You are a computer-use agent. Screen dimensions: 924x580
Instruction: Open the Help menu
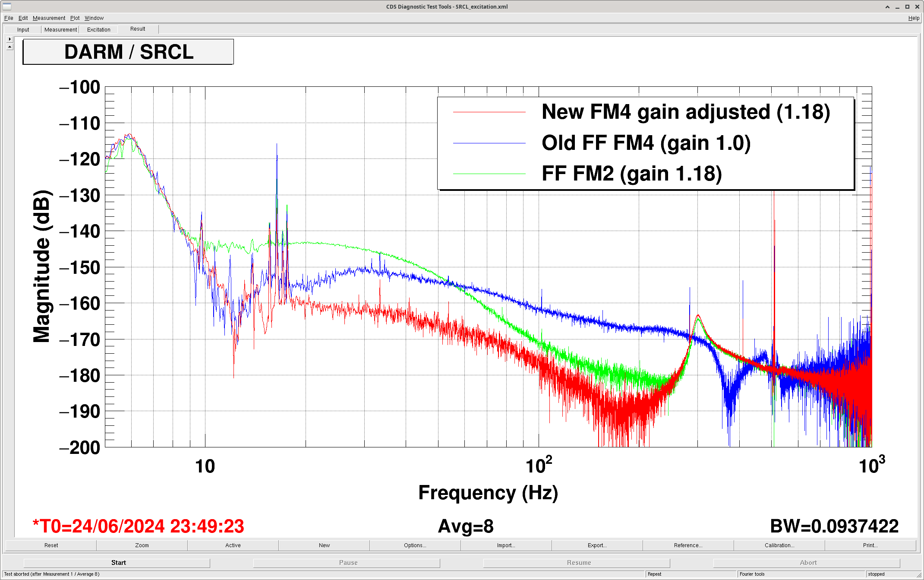914,18
